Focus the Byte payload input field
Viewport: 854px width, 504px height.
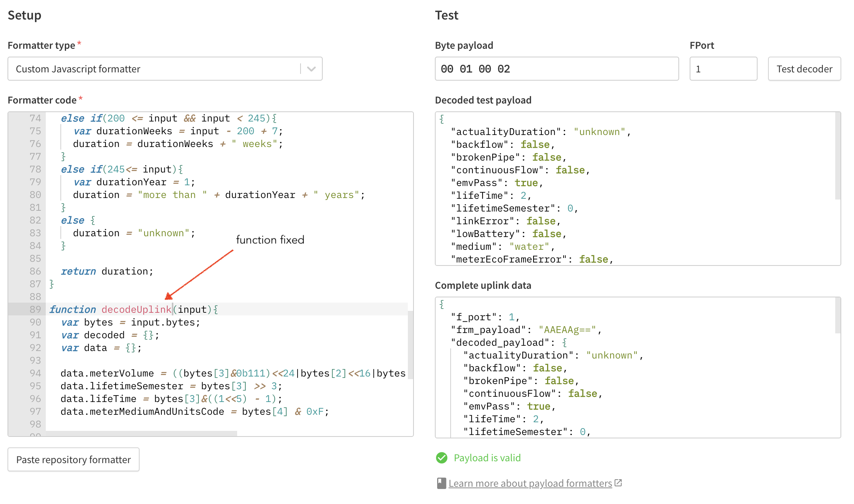pyautogui.click(x=556, y=69)
